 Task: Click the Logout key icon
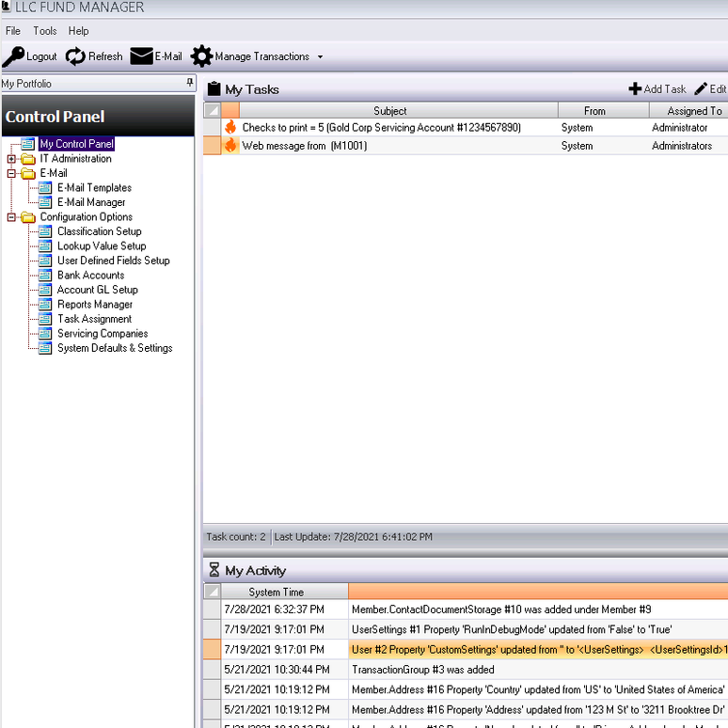[x=13, y=56]
